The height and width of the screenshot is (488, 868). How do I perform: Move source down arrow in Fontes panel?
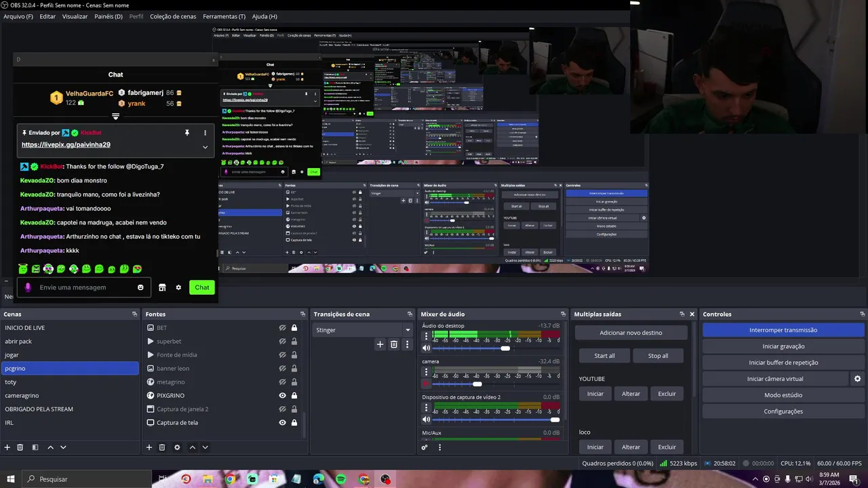[x=205, y=447]
